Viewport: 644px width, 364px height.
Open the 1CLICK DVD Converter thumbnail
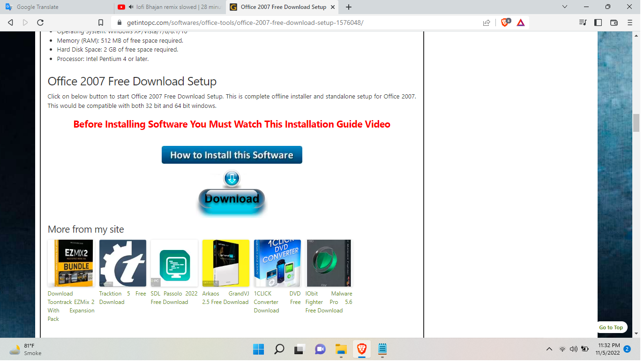(277, 263)
